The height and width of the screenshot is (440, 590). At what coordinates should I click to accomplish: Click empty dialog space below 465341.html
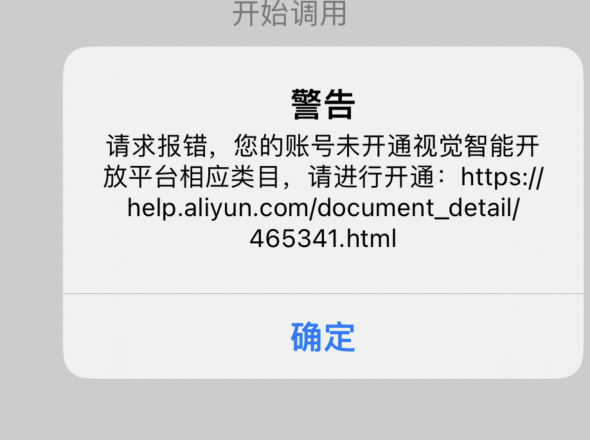(x=323, y=271)
